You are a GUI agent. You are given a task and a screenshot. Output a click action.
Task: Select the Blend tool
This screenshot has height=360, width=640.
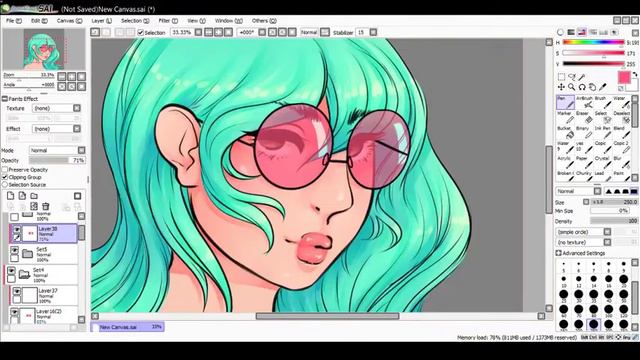[x=622, y=132]
